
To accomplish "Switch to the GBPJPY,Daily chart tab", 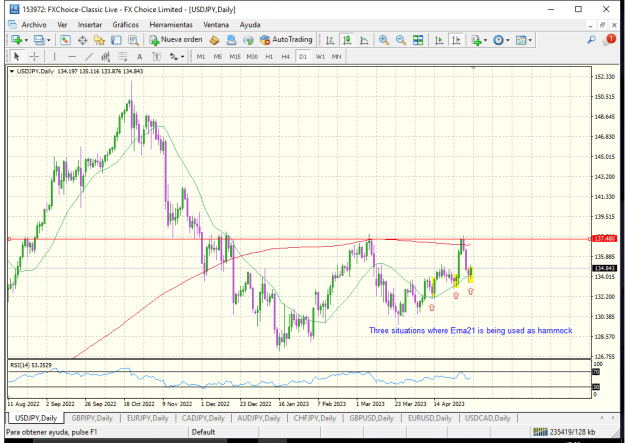I will [92, 418].
